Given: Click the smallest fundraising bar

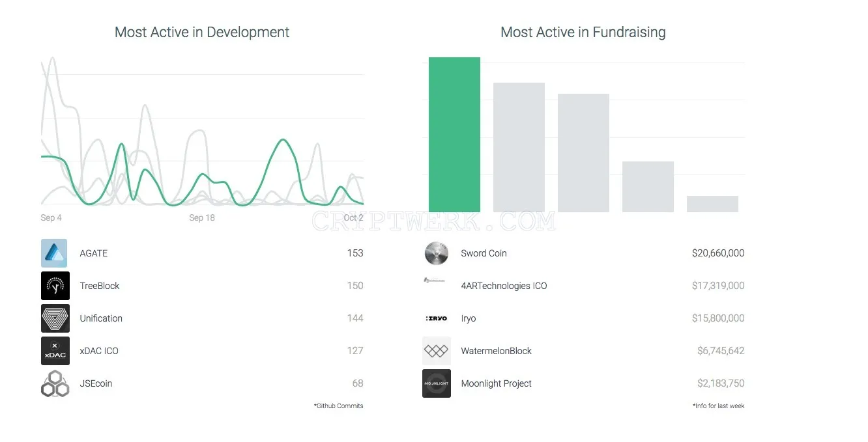Looking at the screenshot, I should [x=712, y=204].
